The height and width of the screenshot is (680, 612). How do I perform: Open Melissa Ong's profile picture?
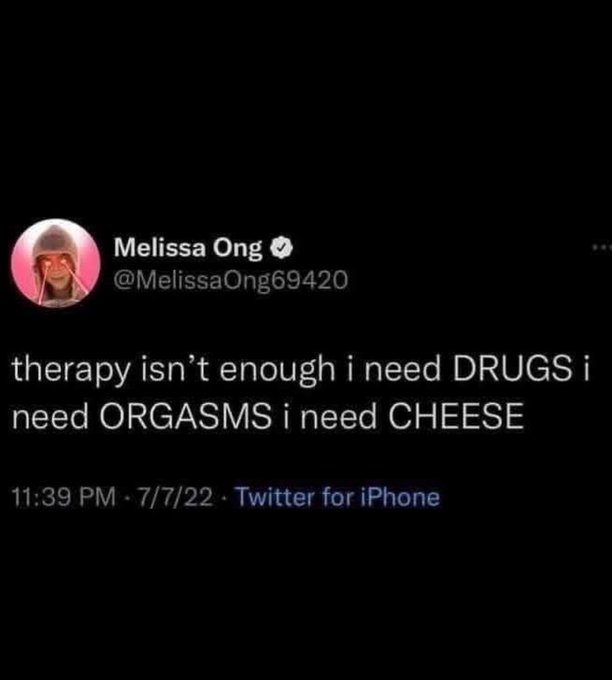[x=56, y=263]
